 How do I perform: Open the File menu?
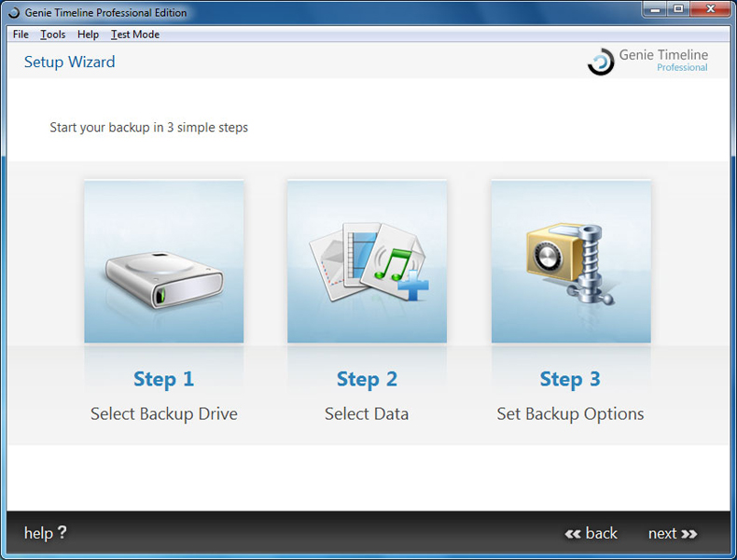[21, 35]
